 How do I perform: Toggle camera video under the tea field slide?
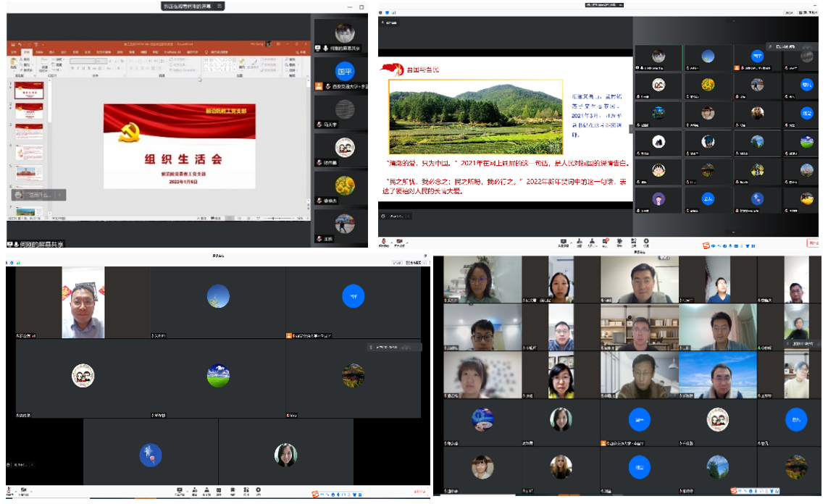point(398,243)
